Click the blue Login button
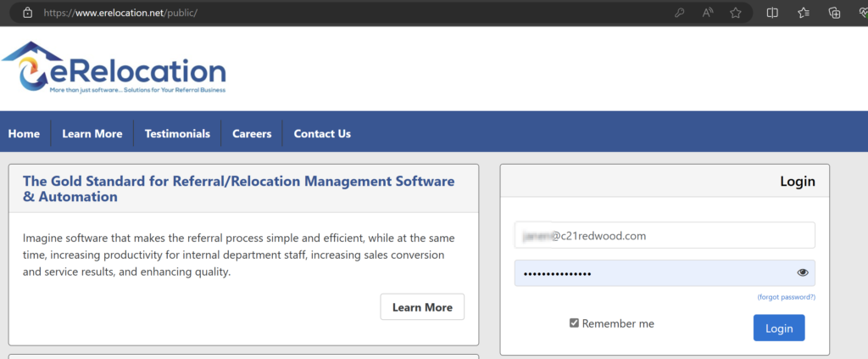 click(779, 328)
